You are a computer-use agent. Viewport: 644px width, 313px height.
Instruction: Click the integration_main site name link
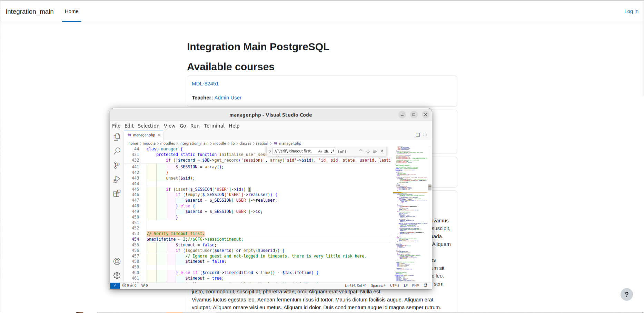click(30, 11)
